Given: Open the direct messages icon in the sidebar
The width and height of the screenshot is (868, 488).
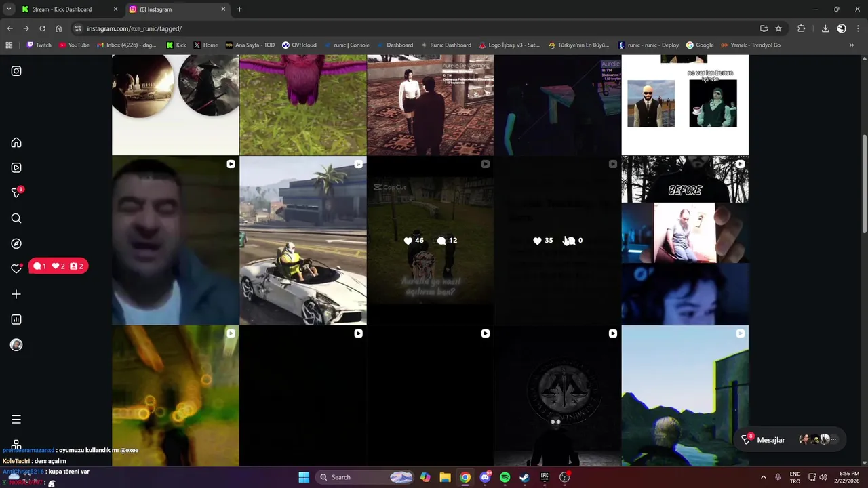Looking at the screenshot, I should pos(16,193).
